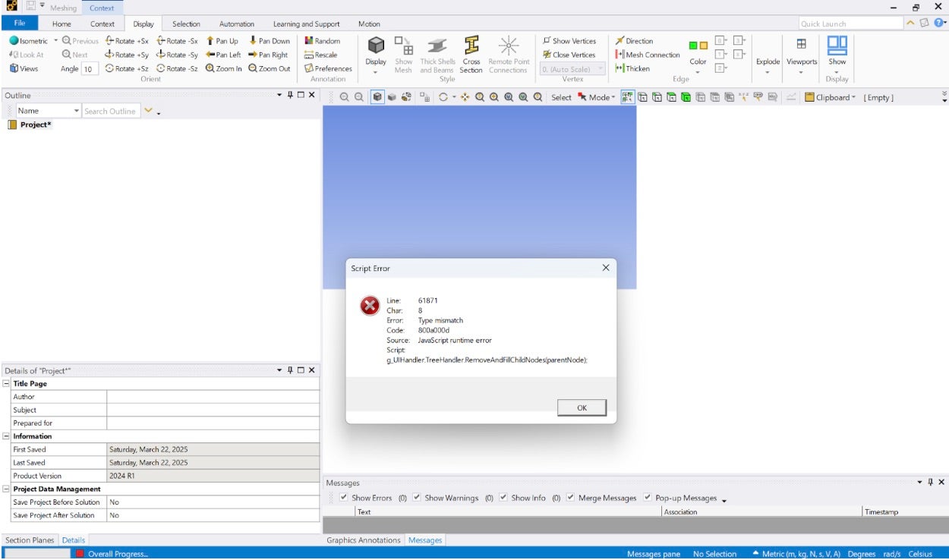Click the Thicken edge icon
The width and height of the screenshot is (949, 560).
point(620,68)
